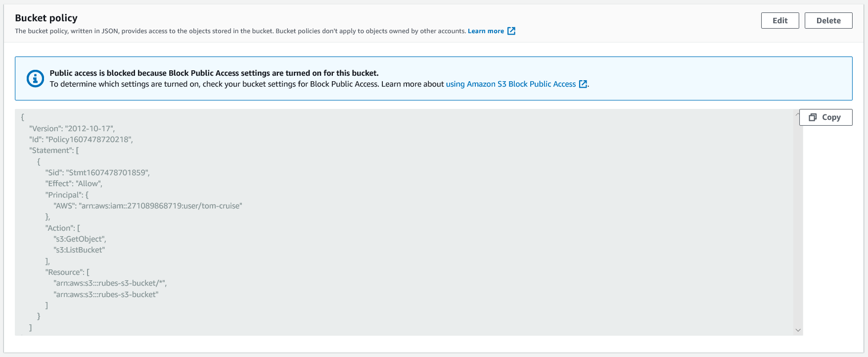The width and height of the screenshot is (868, 357).
Task: Click external link icon beside Learn more
Action: 511,31
